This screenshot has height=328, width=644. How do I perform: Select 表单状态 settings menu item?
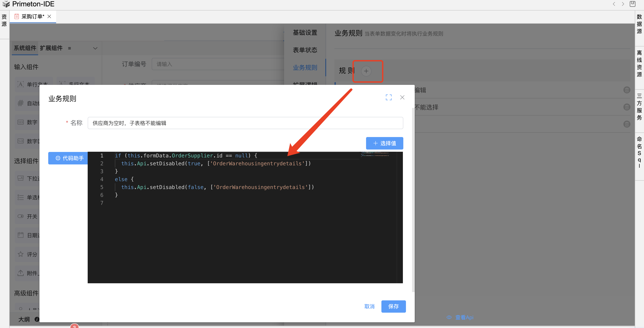pos(305,50)
